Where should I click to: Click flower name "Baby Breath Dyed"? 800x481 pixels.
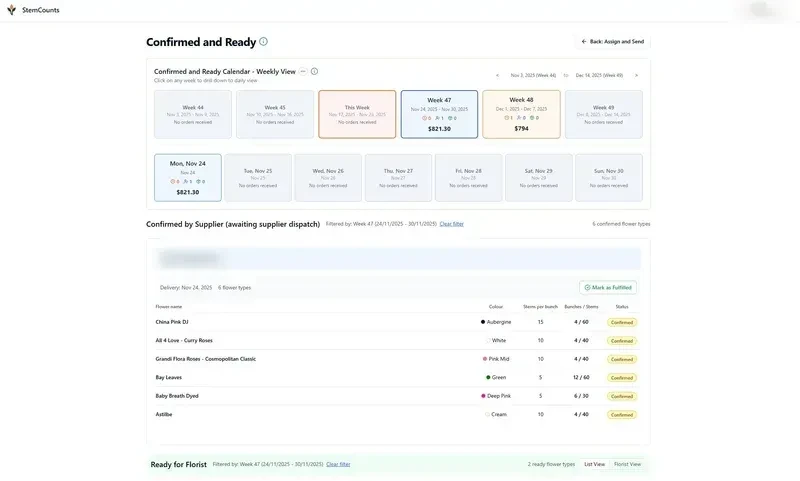[177, 396]
